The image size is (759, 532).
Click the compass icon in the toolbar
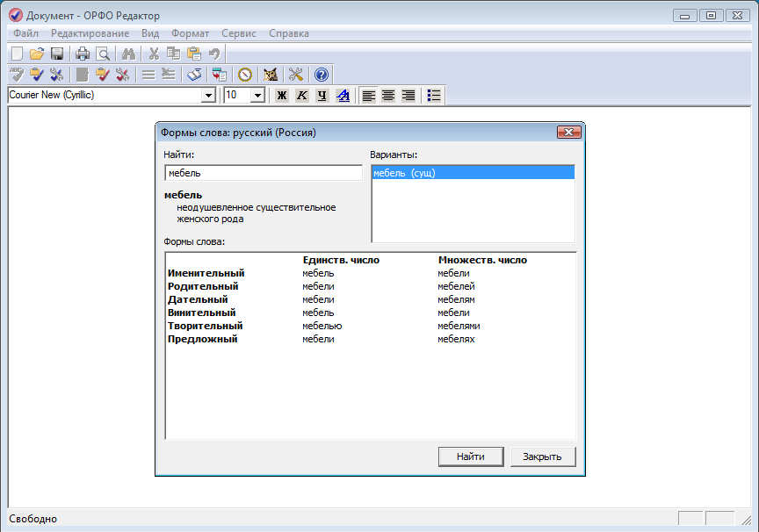point(245,75)
